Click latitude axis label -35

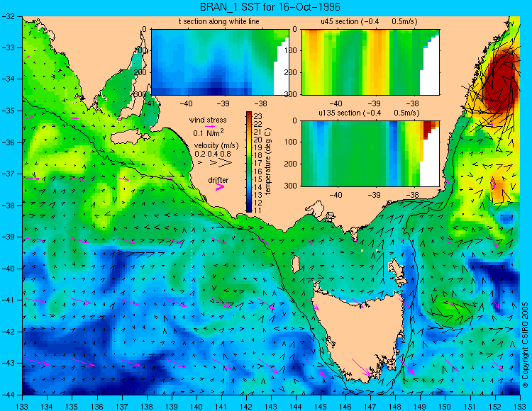point(8,111)
